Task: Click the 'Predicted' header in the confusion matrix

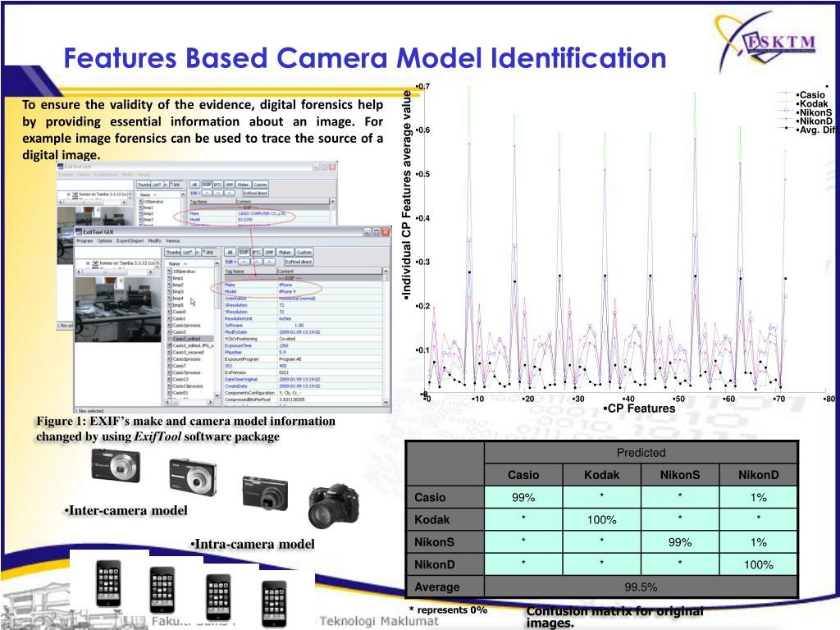Action: [641, 453]
